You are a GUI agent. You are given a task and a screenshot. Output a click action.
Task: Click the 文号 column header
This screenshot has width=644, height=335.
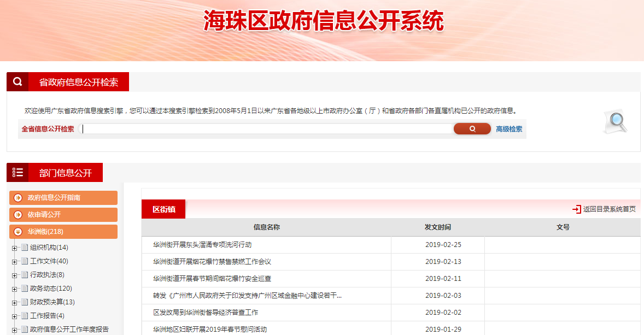[563, 227]
